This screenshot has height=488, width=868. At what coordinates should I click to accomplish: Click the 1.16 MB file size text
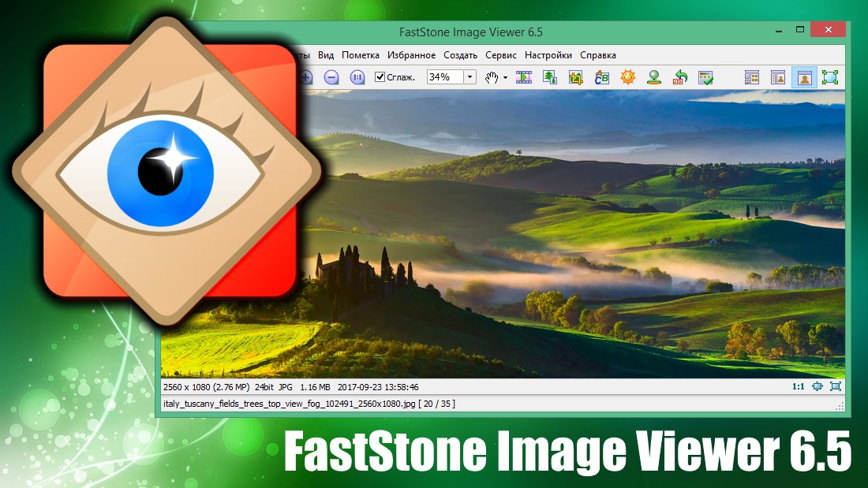click(315, 387)
